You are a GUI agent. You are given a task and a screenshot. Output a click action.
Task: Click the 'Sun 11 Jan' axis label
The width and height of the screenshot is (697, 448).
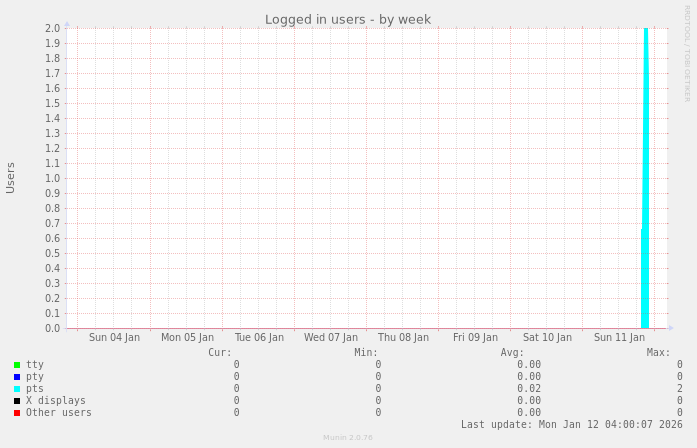click(619, 337)
